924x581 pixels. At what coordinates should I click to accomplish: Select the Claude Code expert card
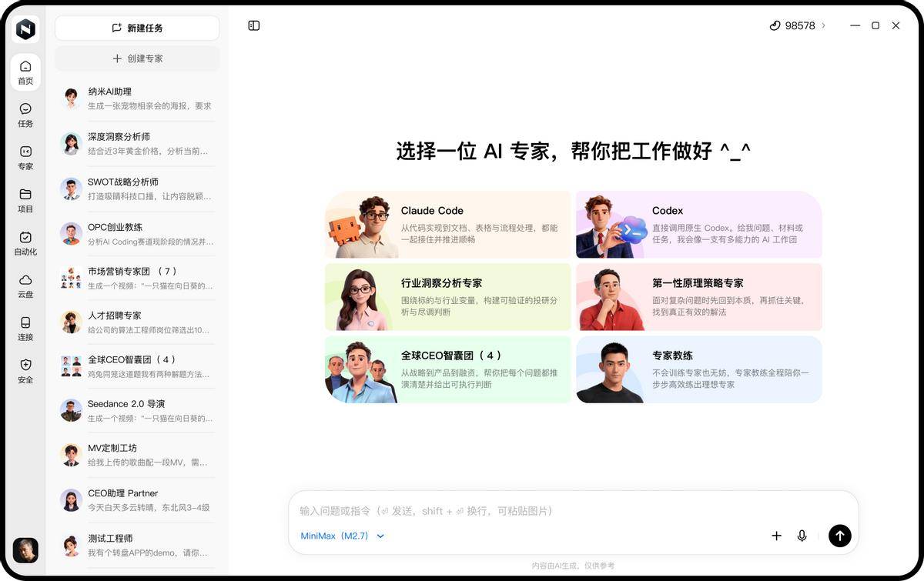tap(448, 224)
